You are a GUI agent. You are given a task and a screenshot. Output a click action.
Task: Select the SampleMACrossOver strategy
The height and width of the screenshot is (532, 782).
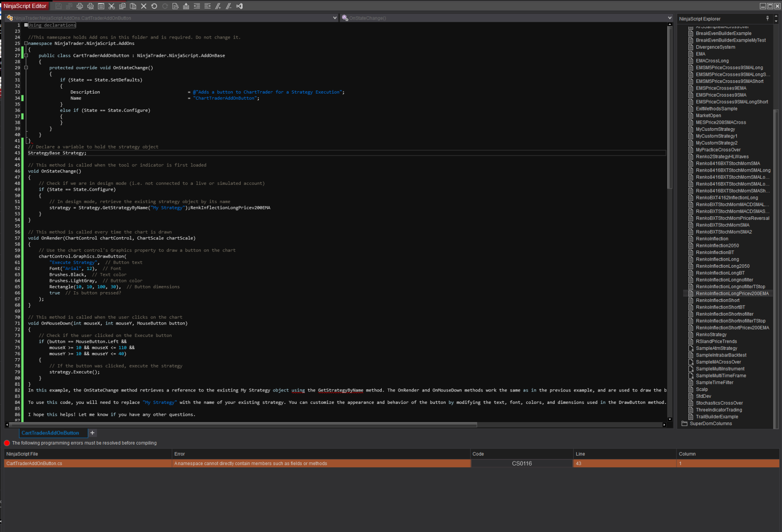point(718,362)
